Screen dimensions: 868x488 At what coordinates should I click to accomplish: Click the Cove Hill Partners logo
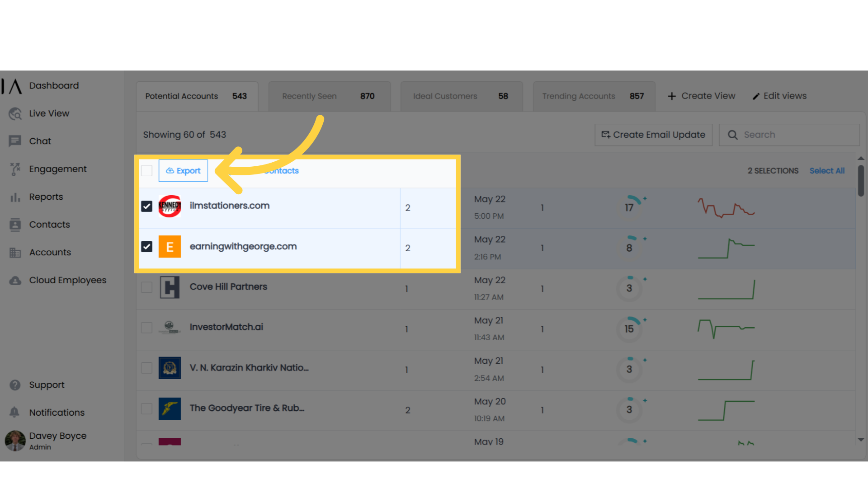(x=170, y=287)
